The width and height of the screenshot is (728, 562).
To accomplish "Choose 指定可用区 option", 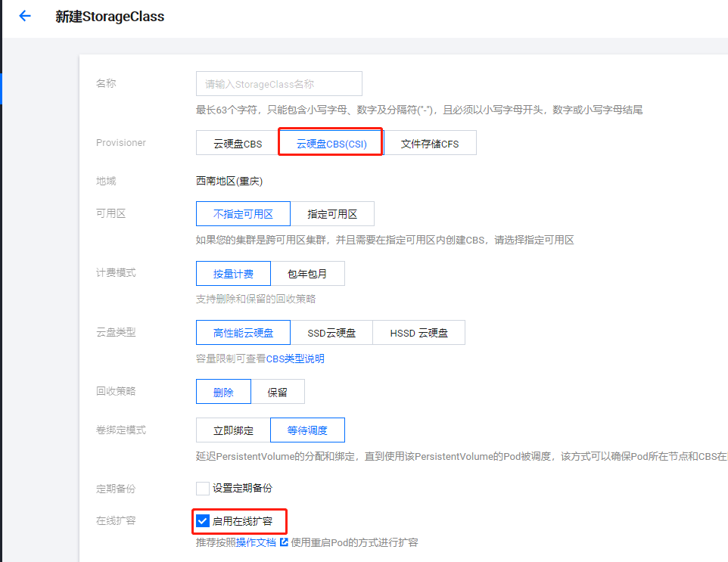I will [331, 214].
